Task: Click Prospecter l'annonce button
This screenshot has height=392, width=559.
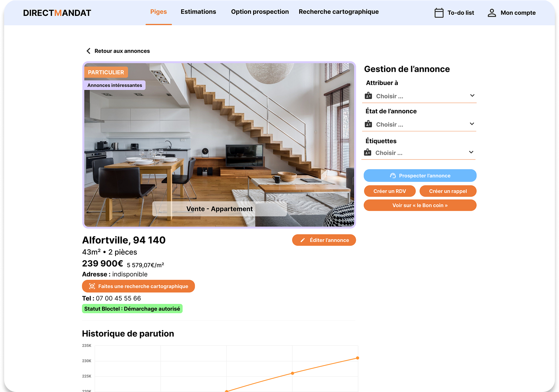Action: click(420, 175)
